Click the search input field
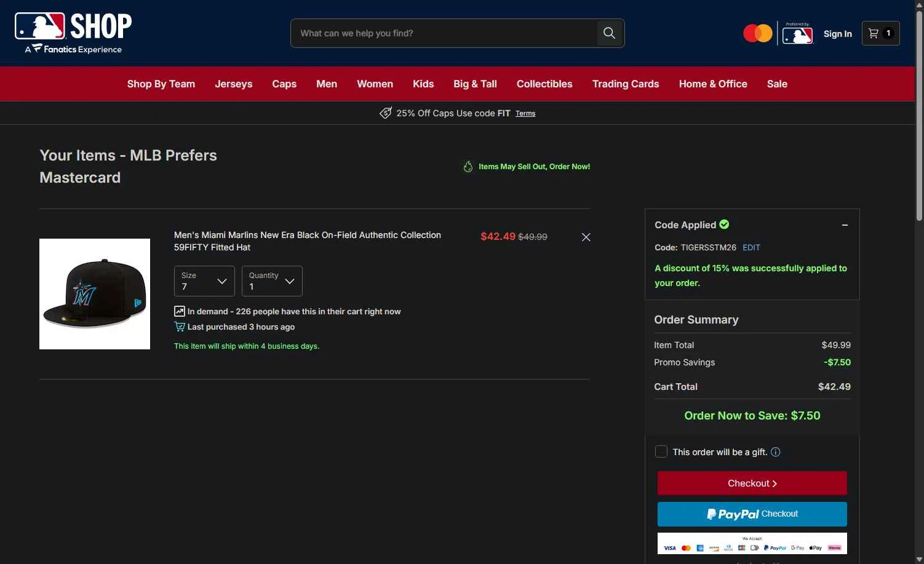The image size is (924, 564). (x=444, y=33)
